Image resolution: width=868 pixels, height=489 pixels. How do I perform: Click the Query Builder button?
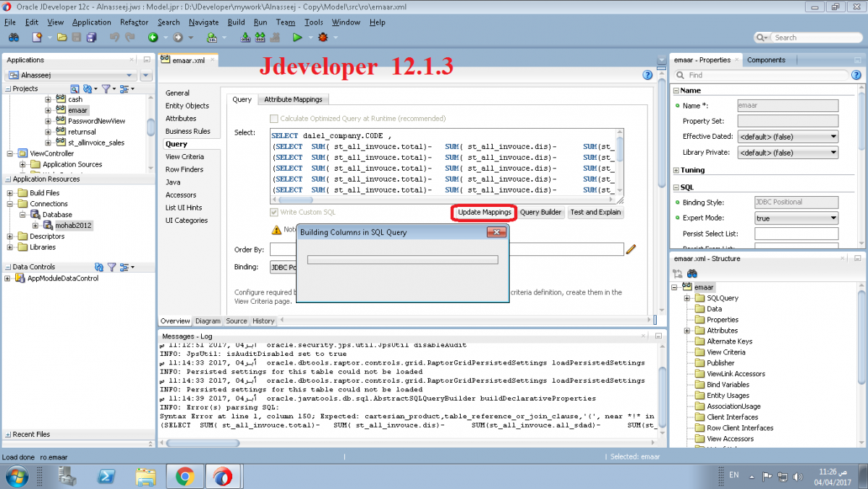[540, 212]
